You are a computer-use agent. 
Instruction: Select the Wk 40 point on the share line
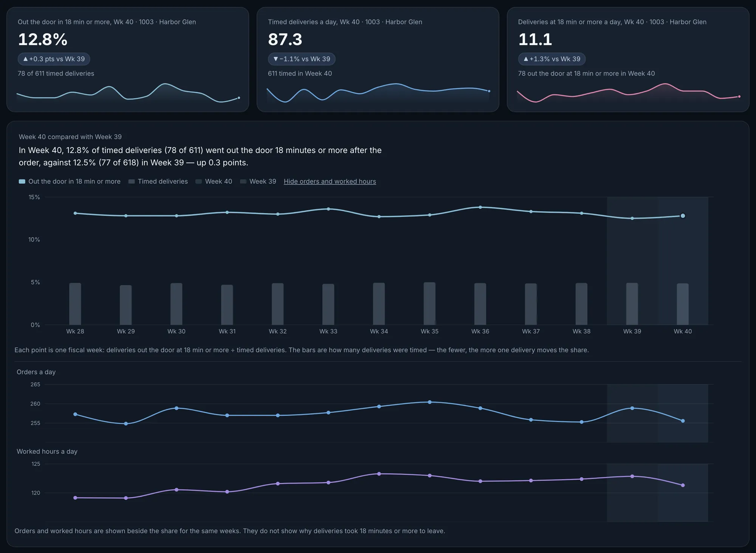(683, 216)
